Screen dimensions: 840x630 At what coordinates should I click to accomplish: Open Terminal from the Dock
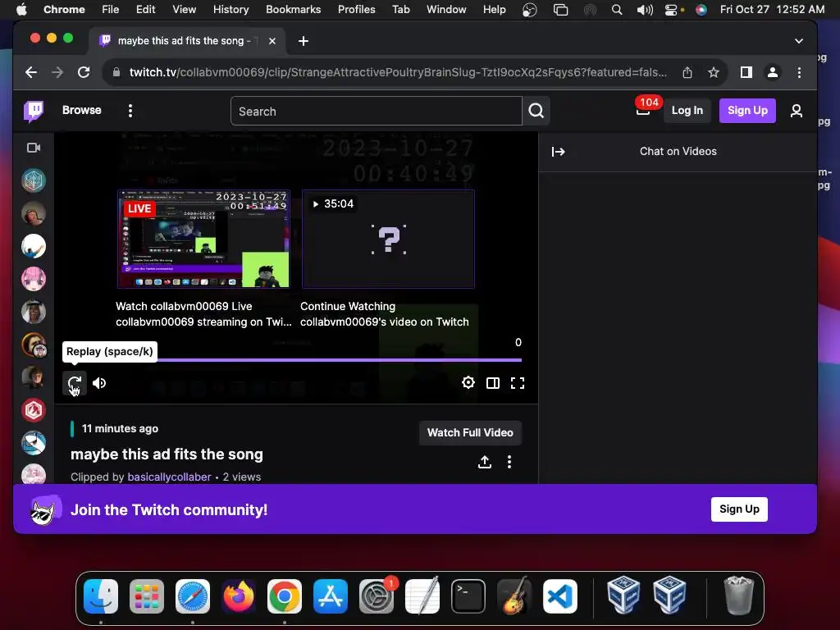(468, 596)
